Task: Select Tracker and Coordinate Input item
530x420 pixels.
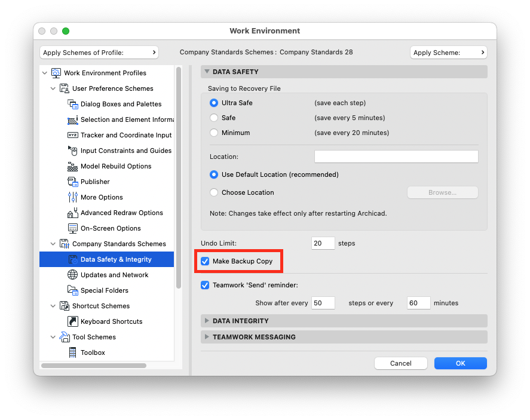Action: [x=126, y=135]
